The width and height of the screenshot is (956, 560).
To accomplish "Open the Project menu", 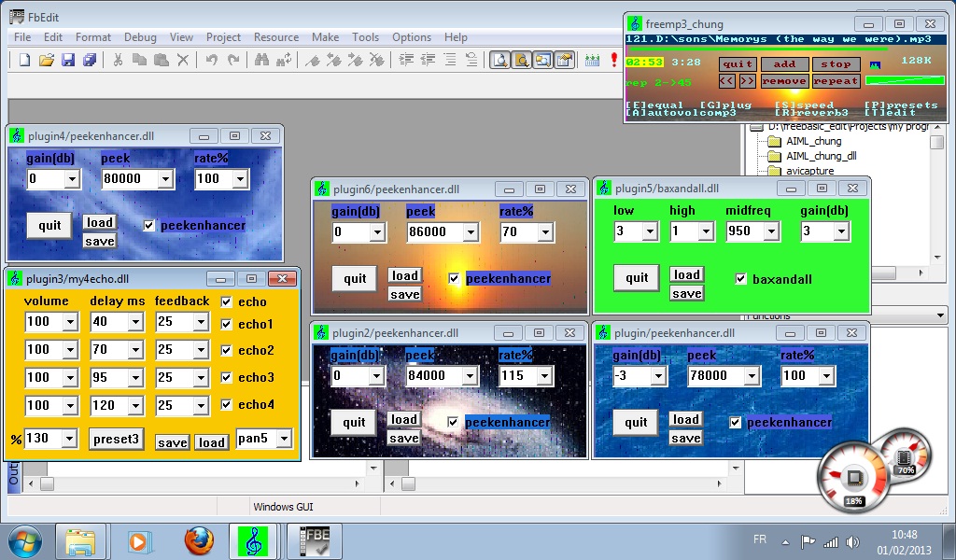I will point(223,37).
